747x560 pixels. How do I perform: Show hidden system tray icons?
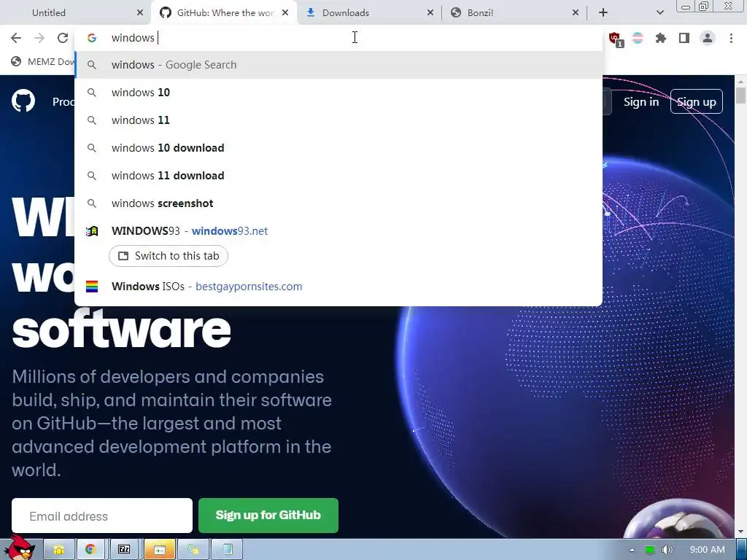[x=632, y=550]
